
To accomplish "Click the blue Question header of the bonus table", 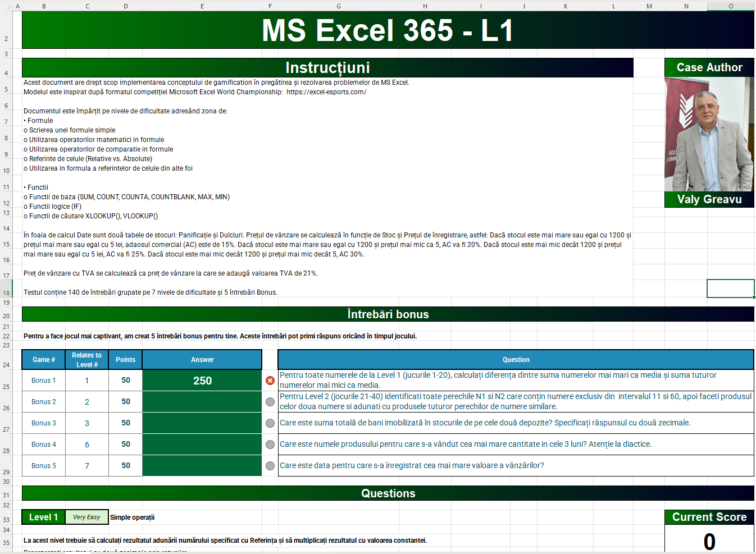I will coord(516,360).
